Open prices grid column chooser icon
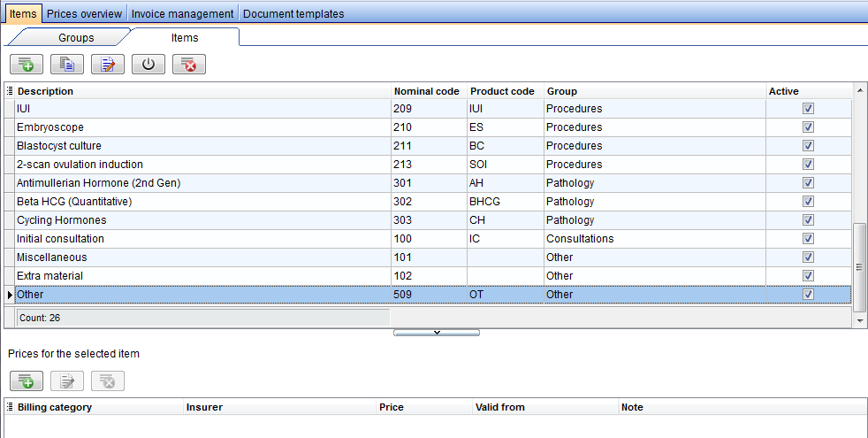868x438 pixels. pos(10,407)
